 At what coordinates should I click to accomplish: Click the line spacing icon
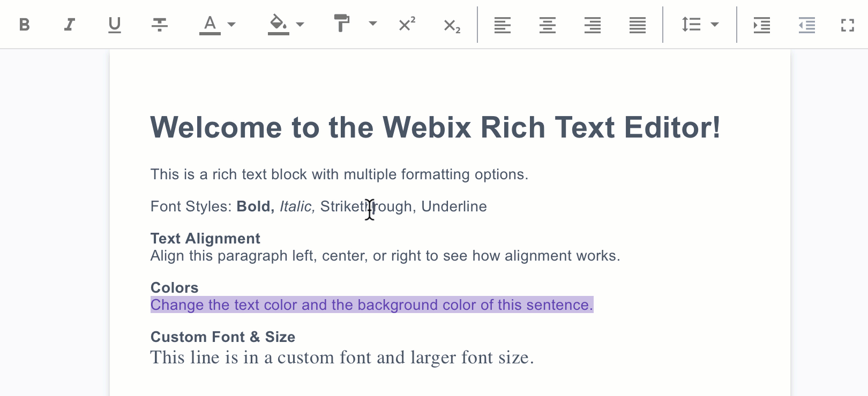(x=691, y=25)
